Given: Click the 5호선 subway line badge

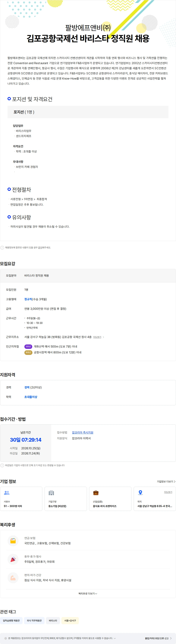Looking at the screenshot, I should [28, 346].
